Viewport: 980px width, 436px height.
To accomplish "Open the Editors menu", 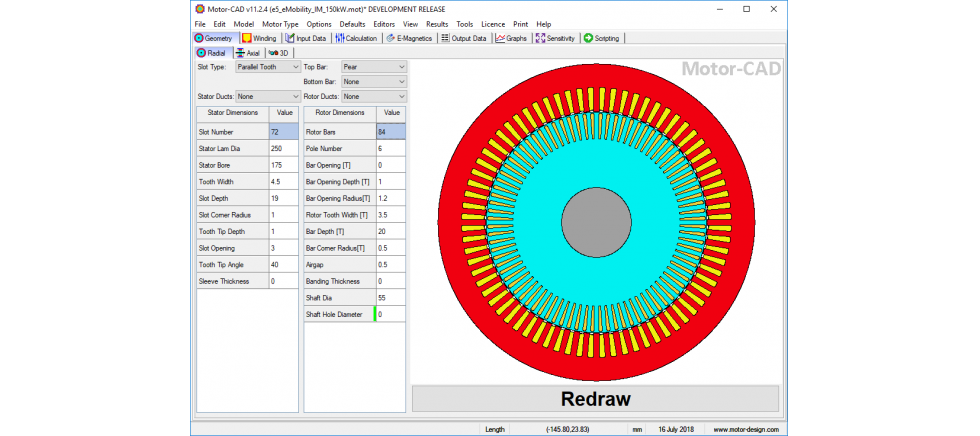I will coord(384,24).
